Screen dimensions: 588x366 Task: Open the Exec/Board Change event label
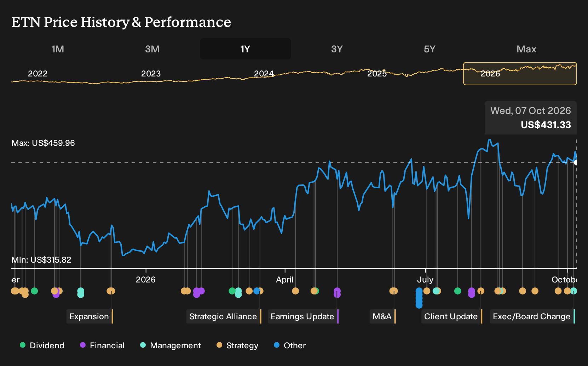(x=532, y=316)
